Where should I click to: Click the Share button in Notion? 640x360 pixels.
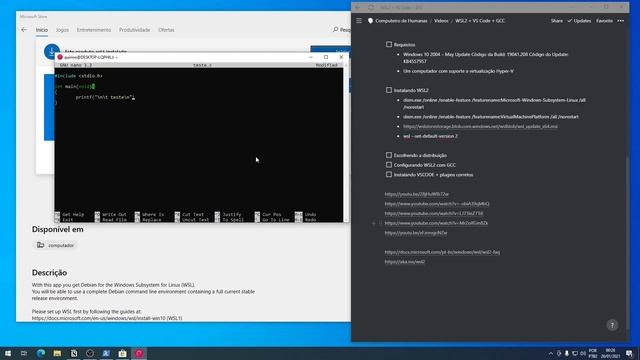[556, 20]
